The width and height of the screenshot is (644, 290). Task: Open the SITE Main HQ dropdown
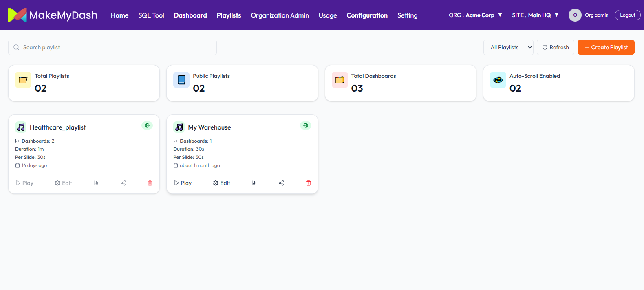point(535,15)
